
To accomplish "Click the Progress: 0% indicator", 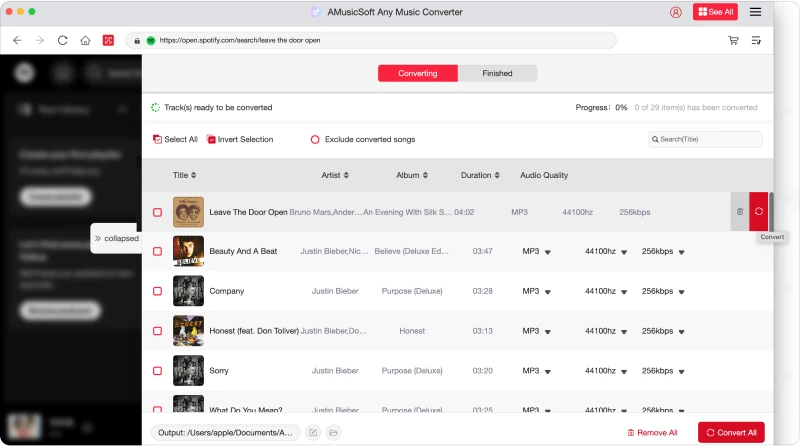I will [x=601, y=108].
